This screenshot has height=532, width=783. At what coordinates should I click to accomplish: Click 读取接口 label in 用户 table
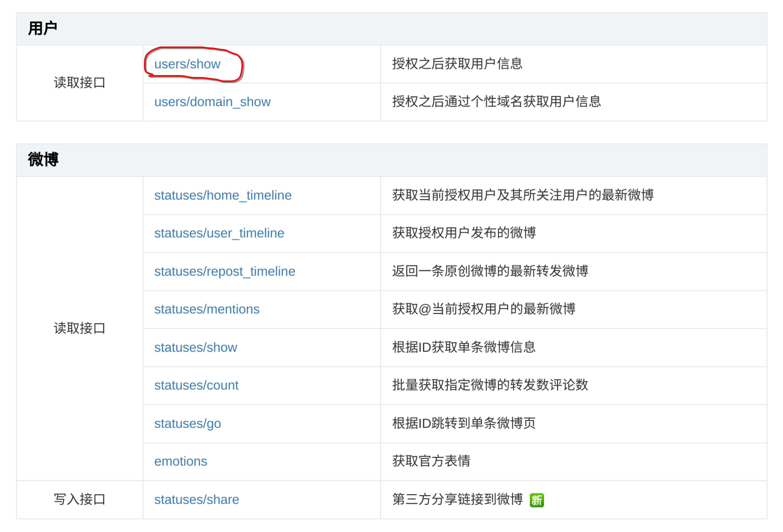point(80,83)
